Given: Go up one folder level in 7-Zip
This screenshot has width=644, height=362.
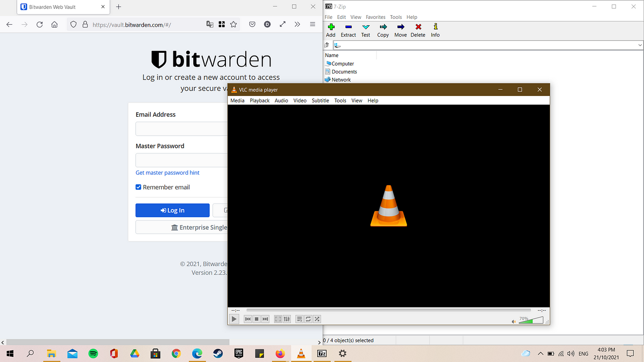Looking at the screenshot, I should pyautogui.click(x=327, y=45).
